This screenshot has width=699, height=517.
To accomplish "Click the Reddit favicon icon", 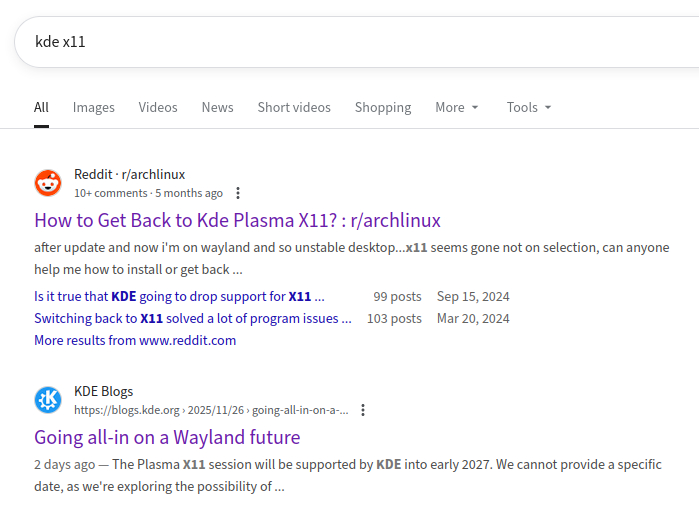I will (x=48, y=183).
